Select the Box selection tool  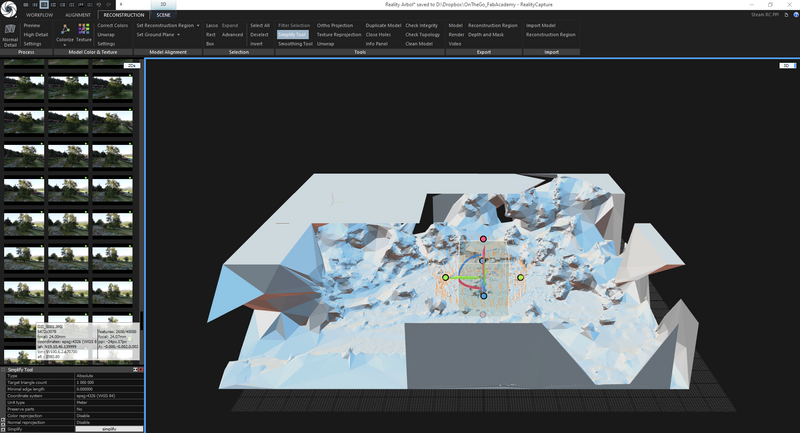point(210,44)
